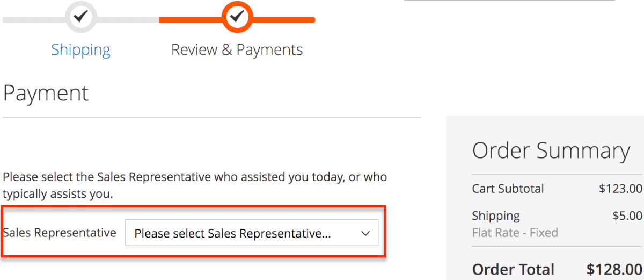
Task: Click the Payment section heading
Action: tap(46, 94)
